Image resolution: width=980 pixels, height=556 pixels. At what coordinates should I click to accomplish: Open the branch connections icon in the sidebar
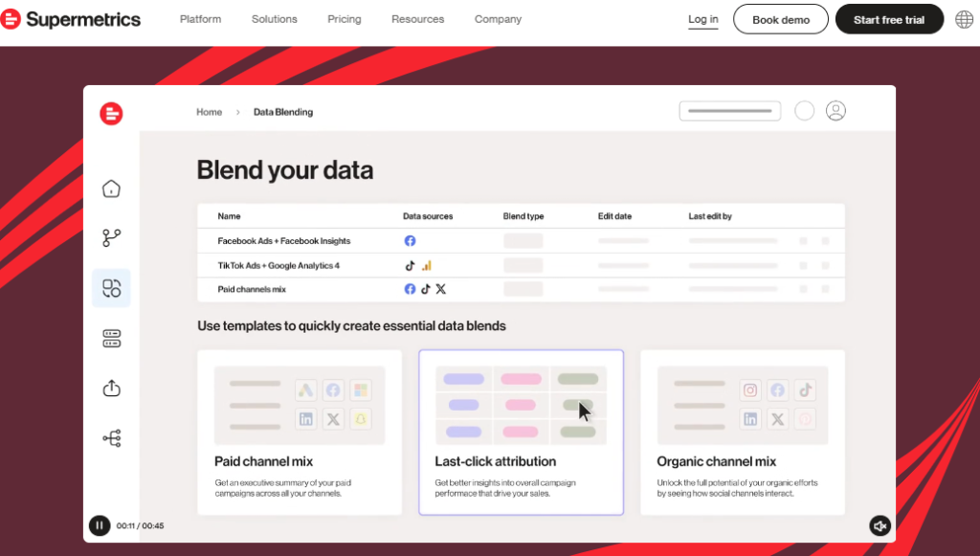click(111, 237)
